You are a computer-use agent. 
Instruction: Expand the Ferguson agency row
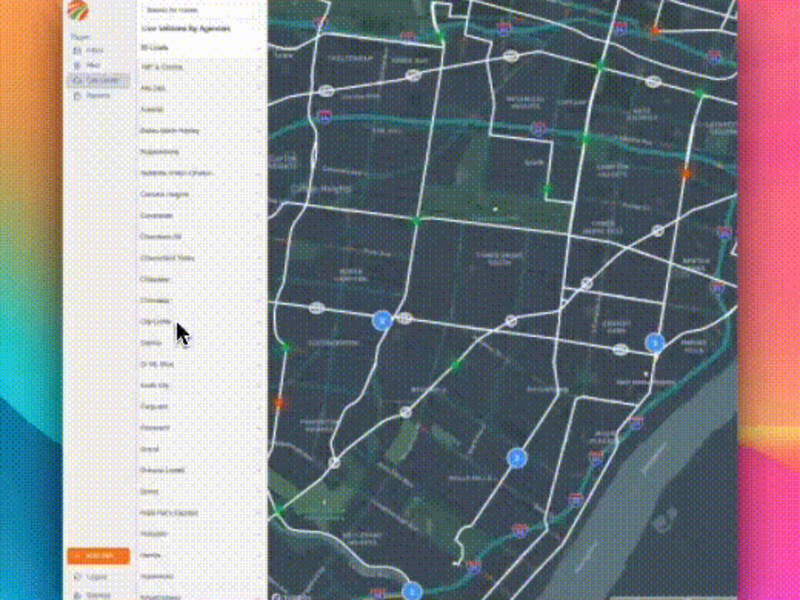[202, 407]
